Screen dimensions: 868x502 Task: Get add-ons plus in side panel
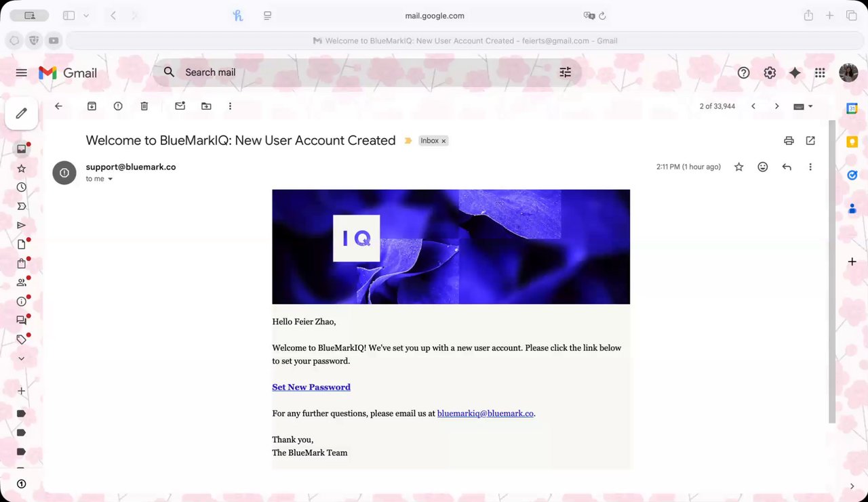pyautogui.click(x=852, y=262)
